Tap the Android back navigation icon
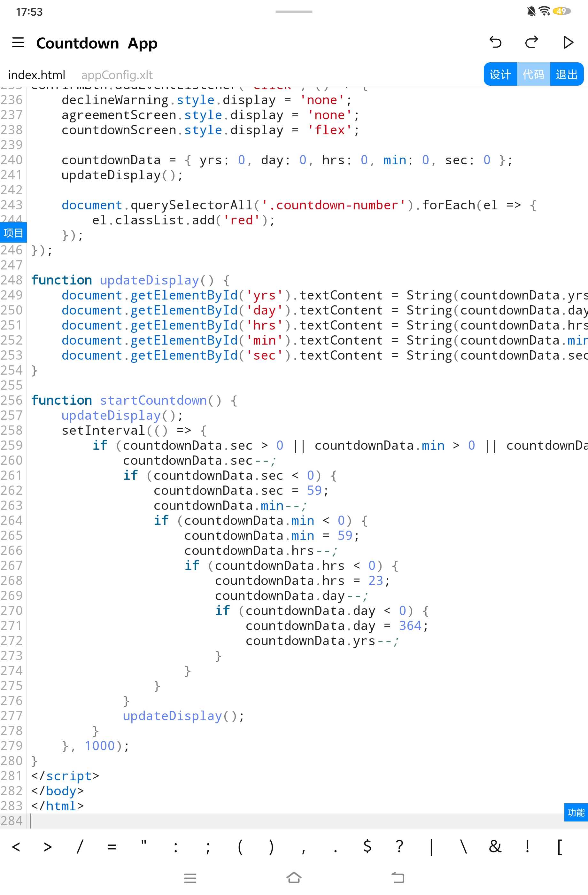Screen dimensions: 588x895 coord(398,878)
